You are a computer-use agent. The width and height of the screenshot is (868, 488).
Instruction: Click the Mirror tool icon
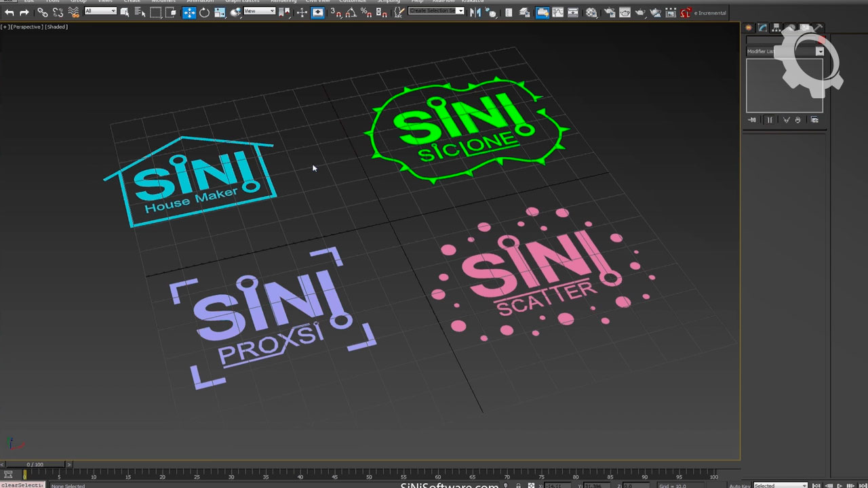475,13
